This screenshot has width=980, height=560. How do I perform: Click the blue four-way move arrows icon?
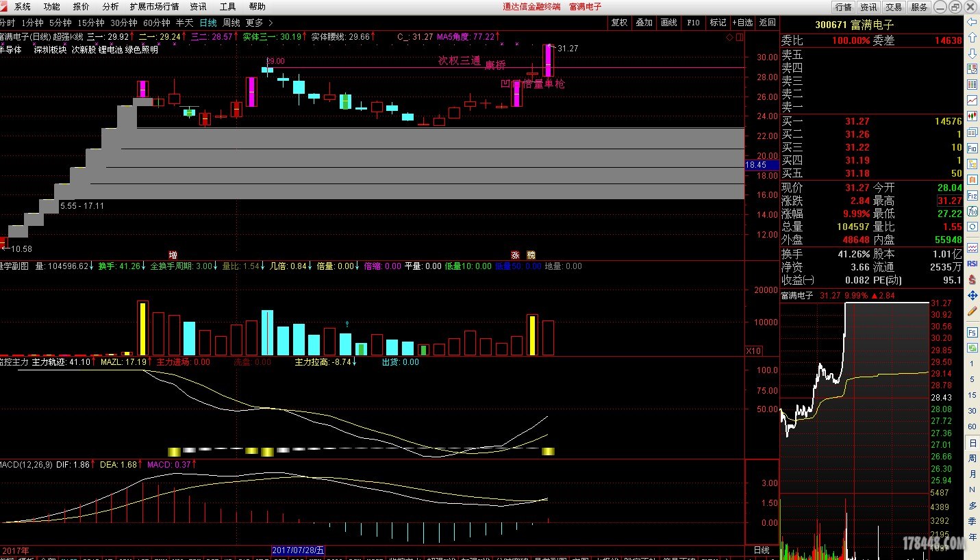point(972,296)
